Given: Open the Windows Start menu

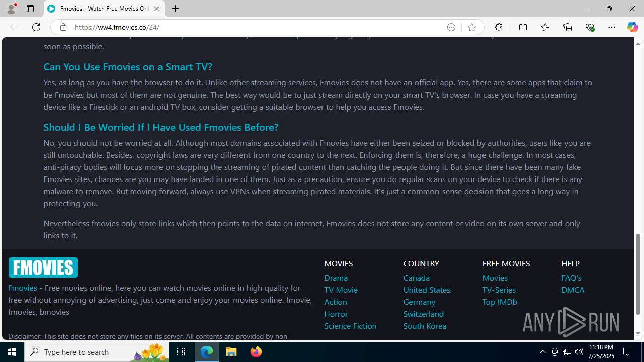Looking at the screenshot, I should click(x=12, y=352).
